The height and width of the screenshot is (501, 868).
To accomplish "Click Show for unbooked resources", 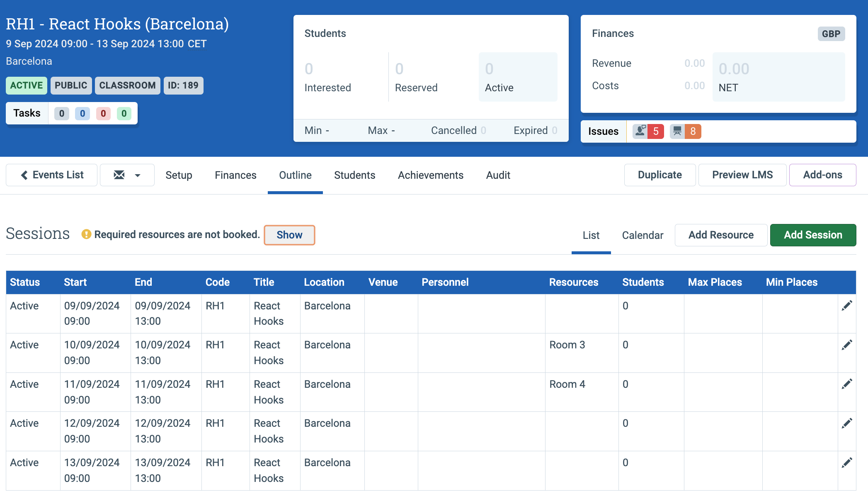I will click(x=290, y=235).
